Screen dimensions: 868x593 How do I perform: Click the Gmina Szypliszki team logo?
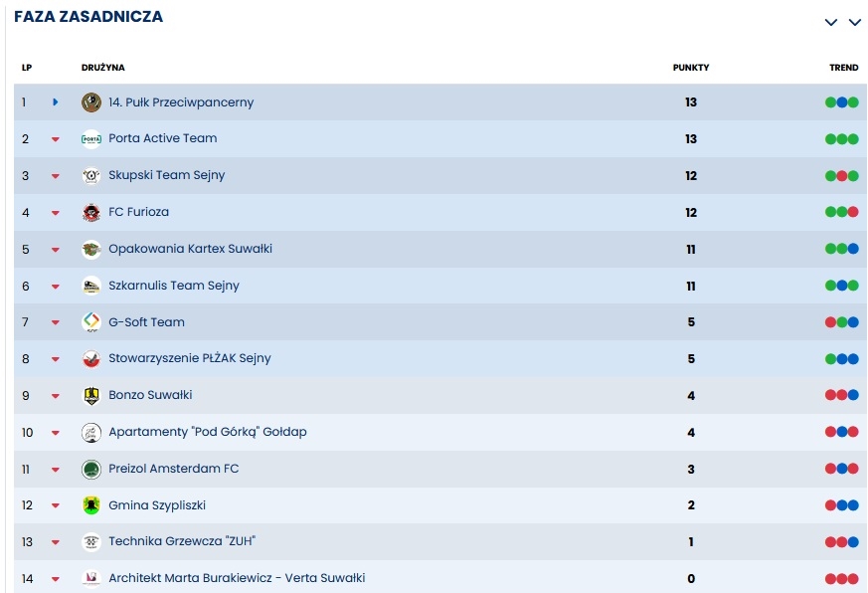91,505
